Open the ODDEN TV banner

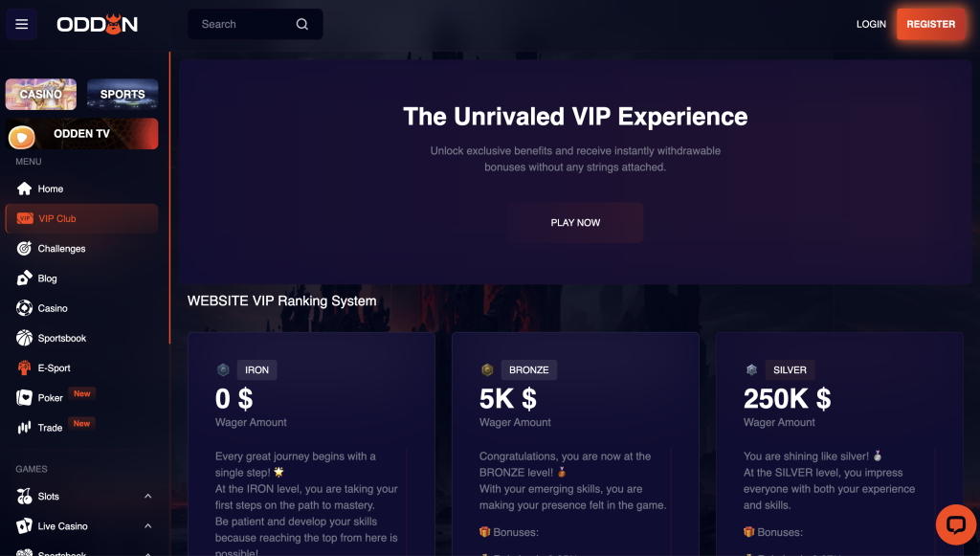81,134
